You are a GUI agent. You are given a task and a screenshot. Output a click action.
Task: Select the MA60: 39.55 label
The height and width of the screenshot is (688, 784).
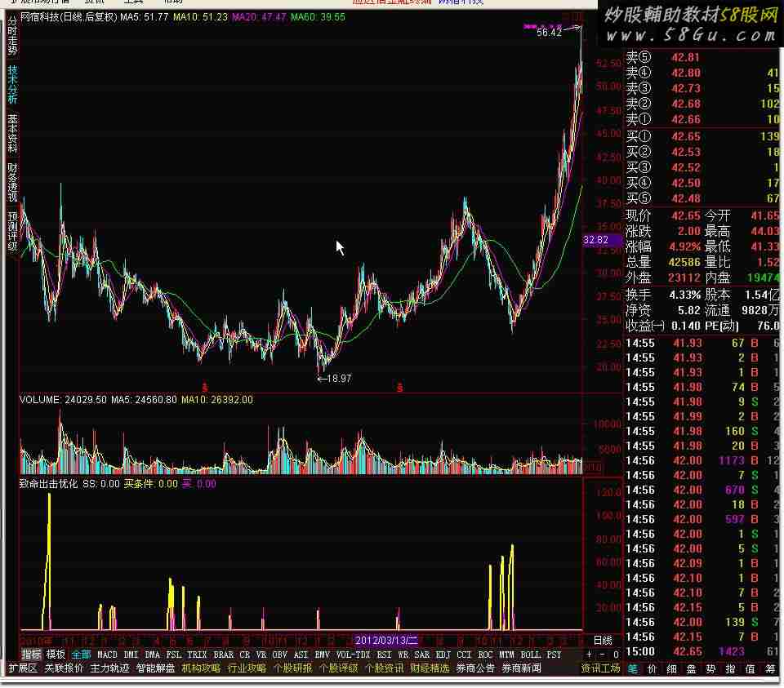[318, 17]
